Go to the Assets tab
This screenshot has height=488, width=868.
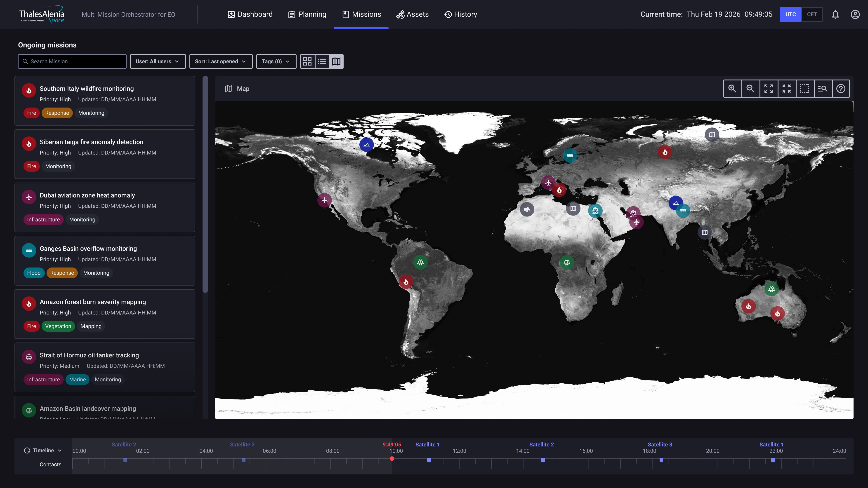point(412,14)
